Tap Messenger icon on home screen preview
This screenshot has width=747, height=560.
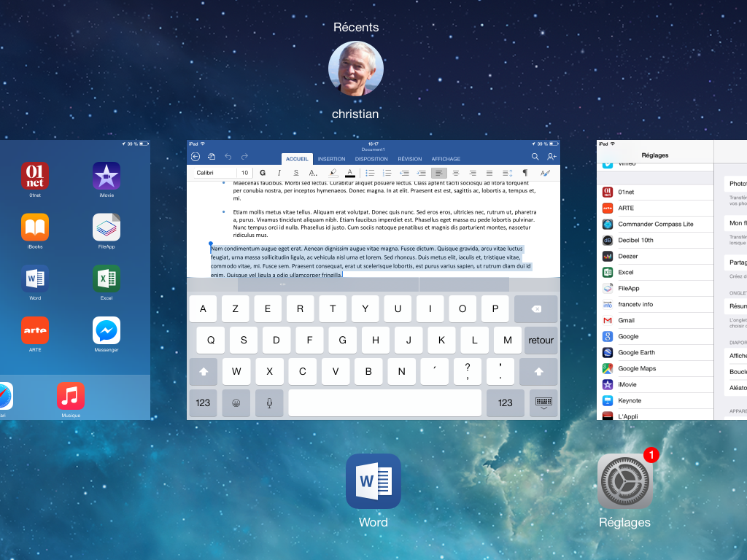pyautogui.click(x=107, y=330)
